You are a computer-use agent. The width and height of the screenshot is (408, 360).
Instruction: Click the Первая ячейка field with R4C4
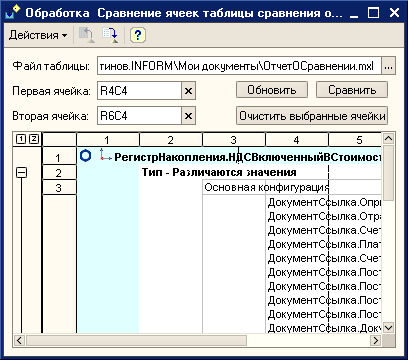pyautogui.click(x=139, y=91)
